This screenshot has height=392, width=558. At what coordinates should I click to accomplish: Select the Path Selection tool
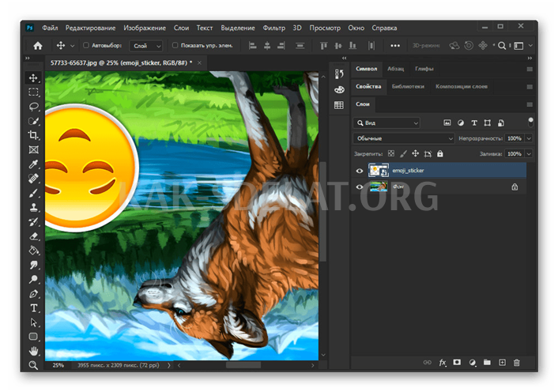[x=33, y=322]
